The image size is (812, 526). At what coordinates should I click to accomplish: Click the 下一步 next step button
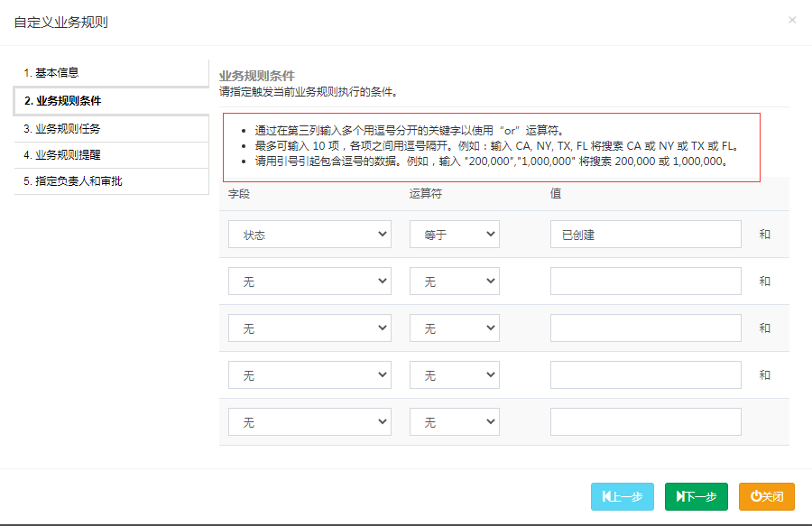(x=696, y=496)
